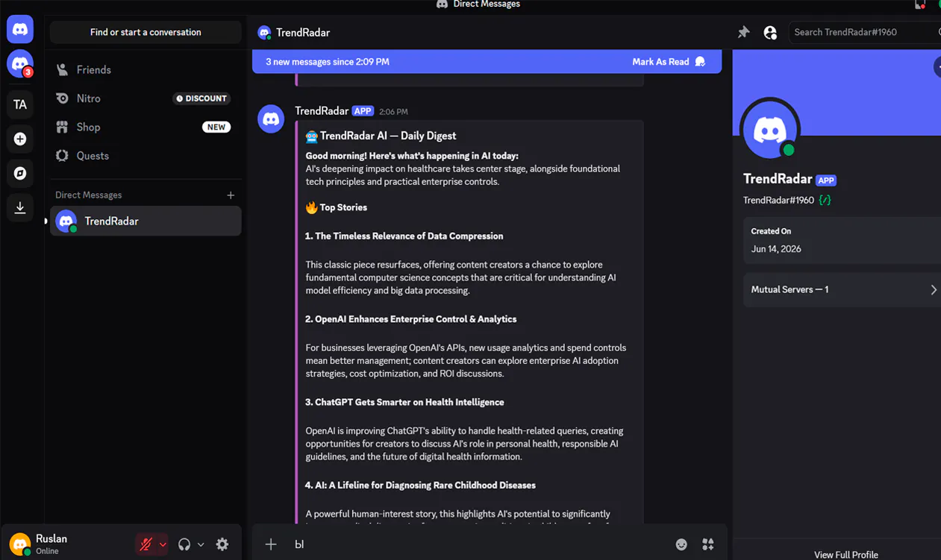
Task: Click Find or start a conversation box
Action: [x=146, y=32]
